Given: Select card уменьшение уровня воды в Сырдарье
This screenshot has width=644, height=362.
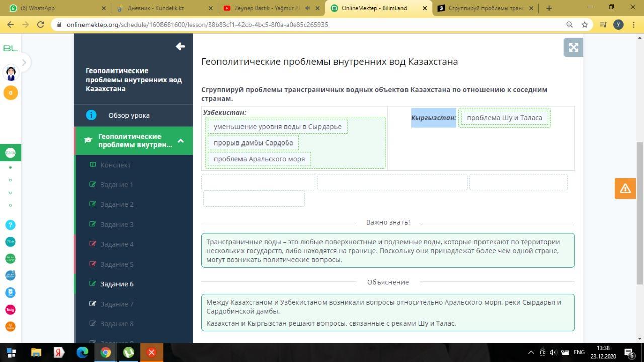Looking at the screenshot, I should (x=277, y=127).
